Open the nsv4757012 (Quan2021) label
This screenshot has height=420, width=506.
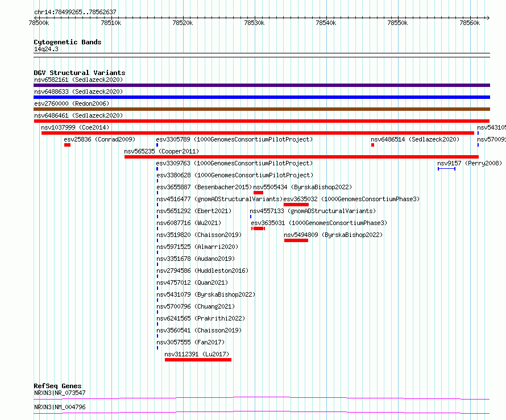pyautogui.click(x=192, y=282)
